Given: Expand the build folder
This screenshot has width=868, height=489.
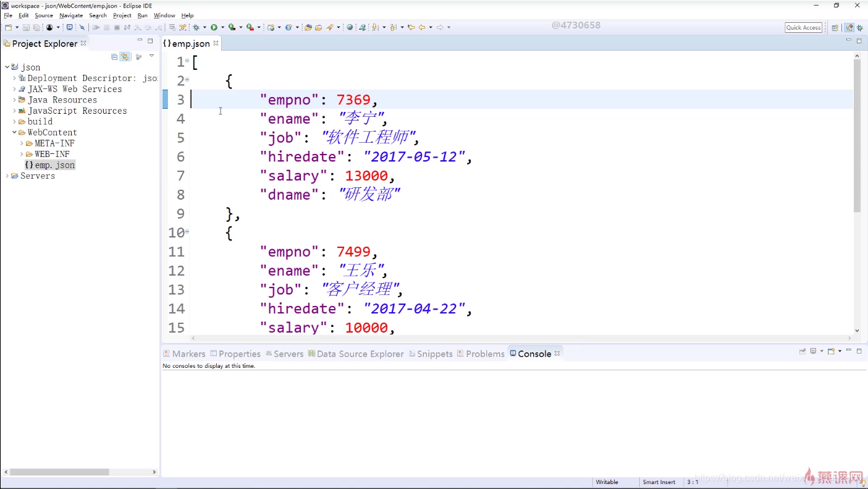Looking at the screenshot, I should [x=14, y=121].
